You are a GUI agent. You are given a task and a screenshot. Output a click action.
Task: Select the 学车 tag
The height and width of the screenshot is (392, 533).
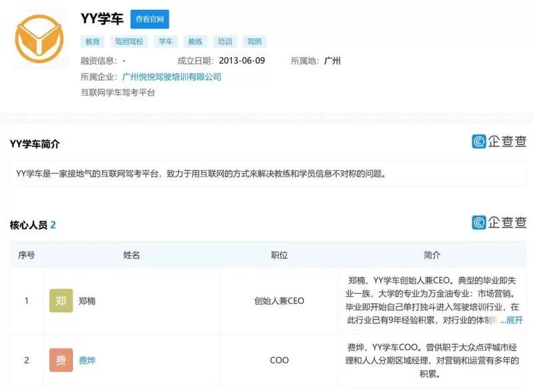[165, 41]
